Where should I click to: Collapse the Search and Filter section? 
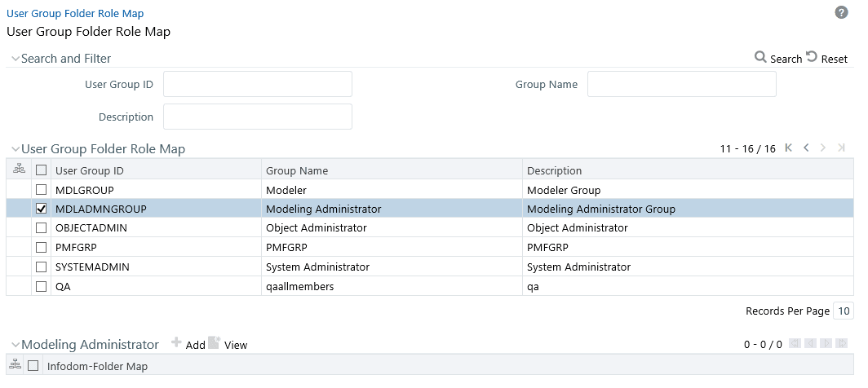click(x=15, y=59)
